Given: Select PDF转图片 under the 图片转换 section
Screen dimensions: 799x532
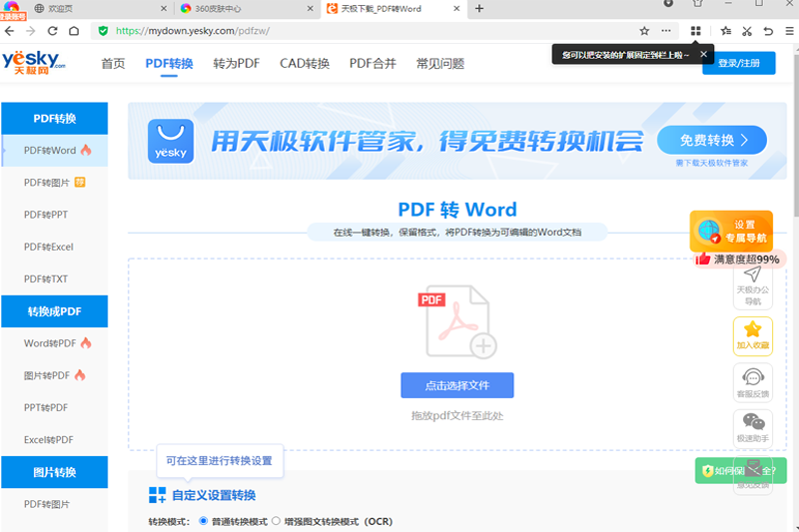Looking at the screenshot, I should [x=55, y=504].
